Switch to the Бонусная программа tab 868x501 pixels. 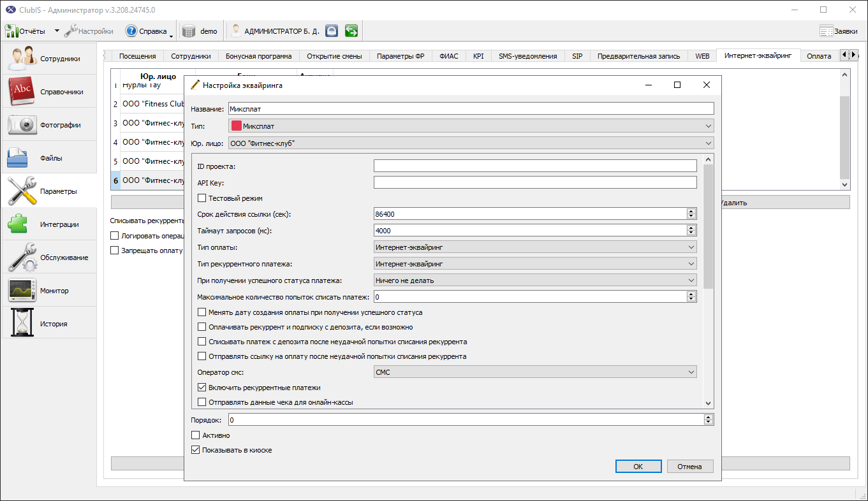click(259, 56)
